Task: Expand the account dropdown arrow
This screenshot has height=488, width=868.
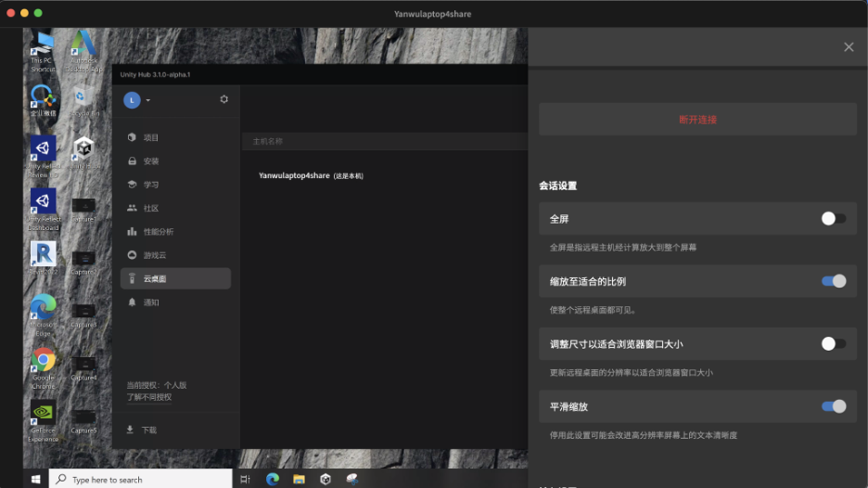Action: click(147, 100)
